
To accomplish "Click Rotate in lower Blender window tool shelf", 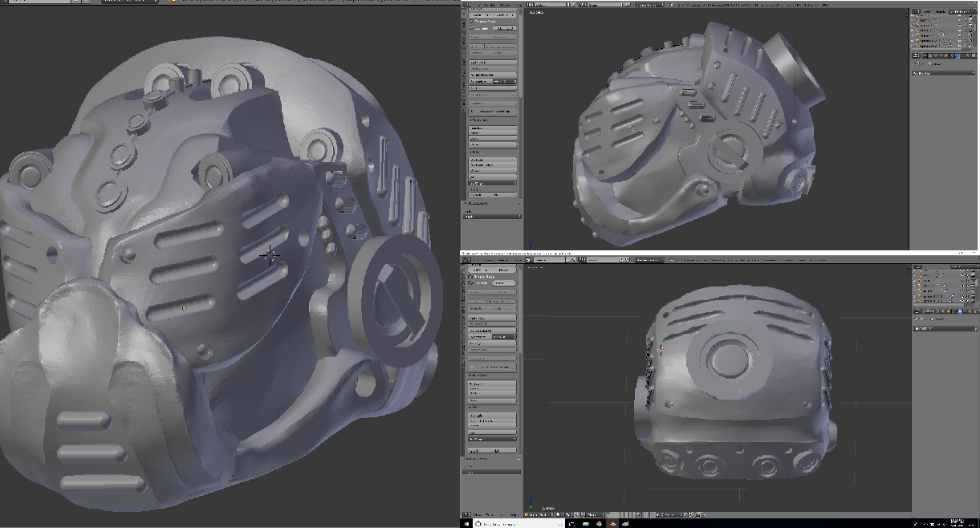I will click(x=492, y=389).
